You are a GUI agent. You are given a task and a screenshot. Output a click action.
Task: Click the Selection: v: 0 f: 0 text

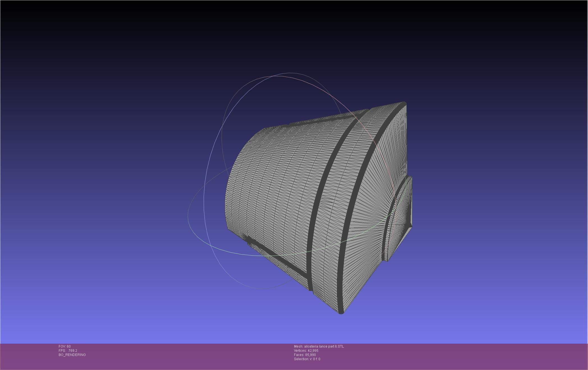click(307, 359)
